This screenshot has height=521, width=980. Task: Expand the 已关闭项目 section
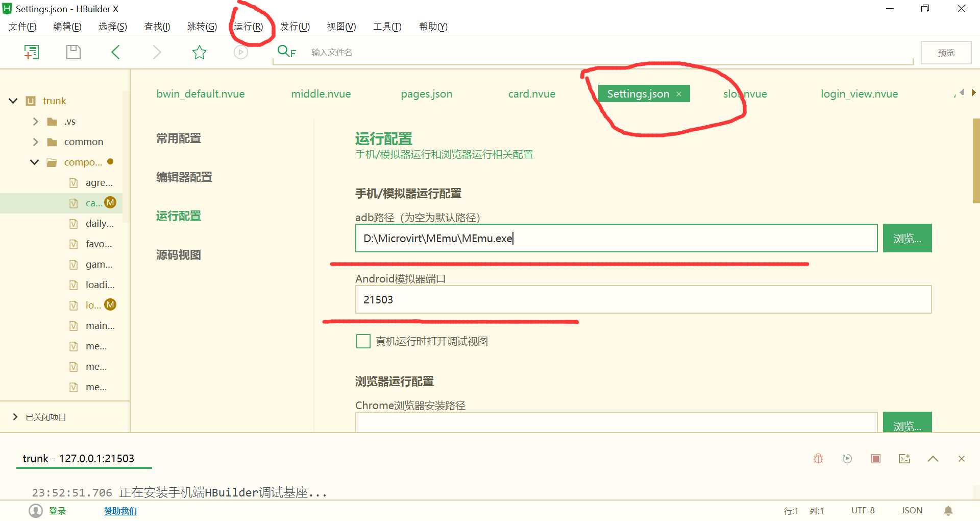point(15,417)
